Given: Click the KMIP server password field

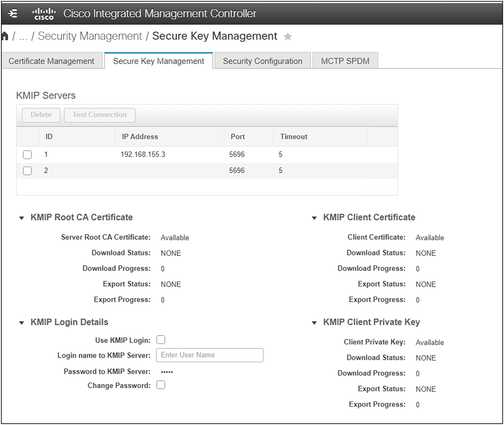Looking at the screenshot, I should pos(167,371).
